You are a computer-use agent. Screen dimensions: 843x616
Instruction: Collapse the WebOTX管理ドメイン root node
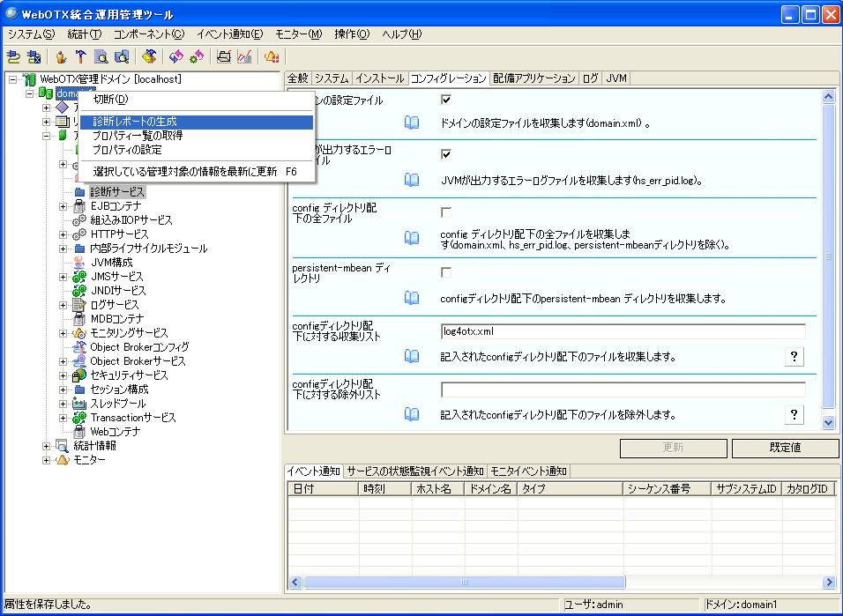pyautogui.click(x=13, y=79)
